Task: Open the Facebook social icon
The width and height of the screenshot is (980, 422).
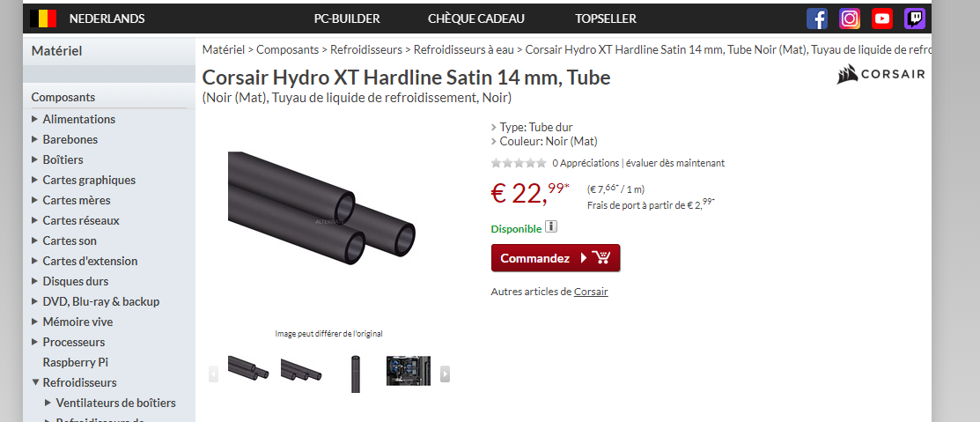Action: point(817,19)
